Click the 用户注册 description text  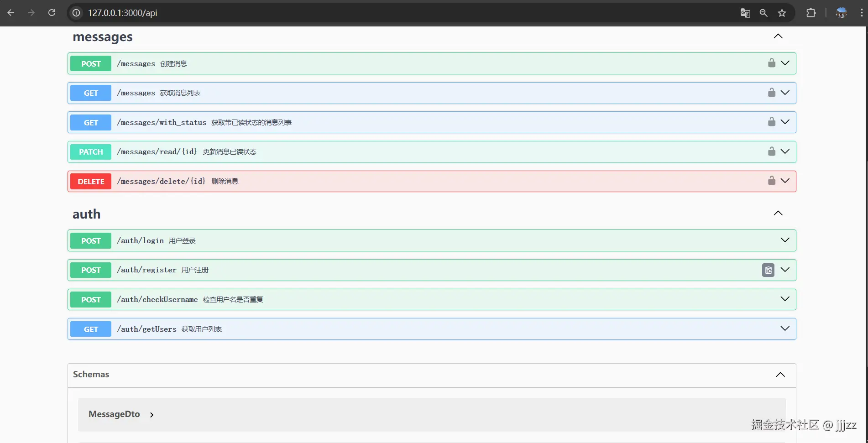195,270
